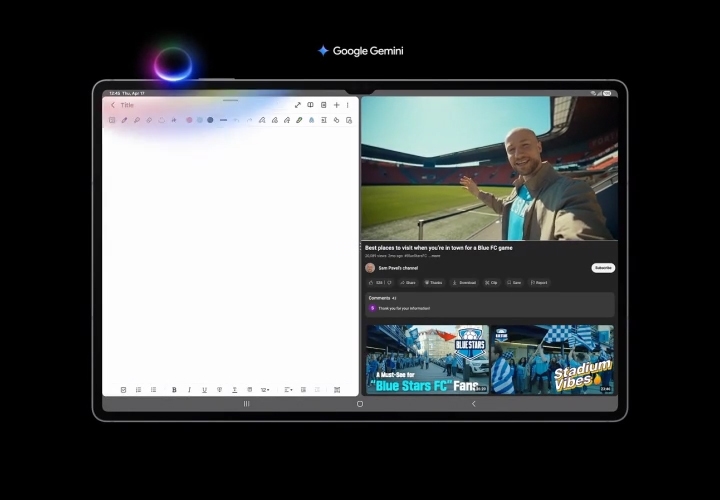Insert a checkbox list item
The width and height of the screenshot is (720, 500).
click(x=124, y=390)
